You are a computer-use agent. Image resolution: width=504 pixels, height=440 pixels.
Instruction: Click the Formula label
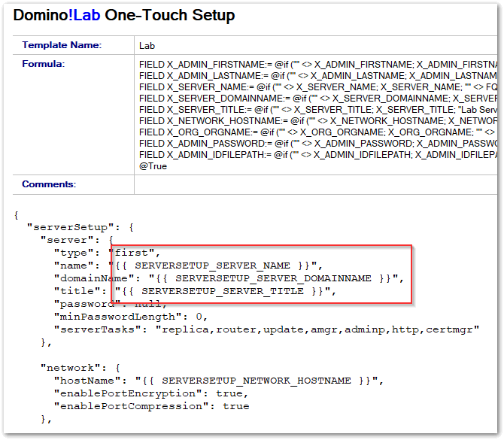pos(43,64)
